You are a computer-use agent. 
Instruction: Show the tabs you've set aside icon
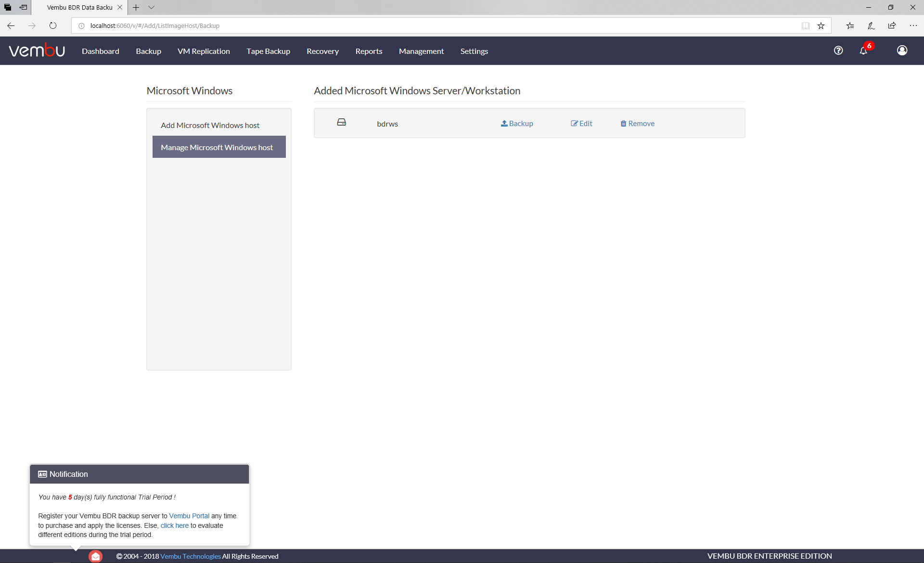coord(8,7)
